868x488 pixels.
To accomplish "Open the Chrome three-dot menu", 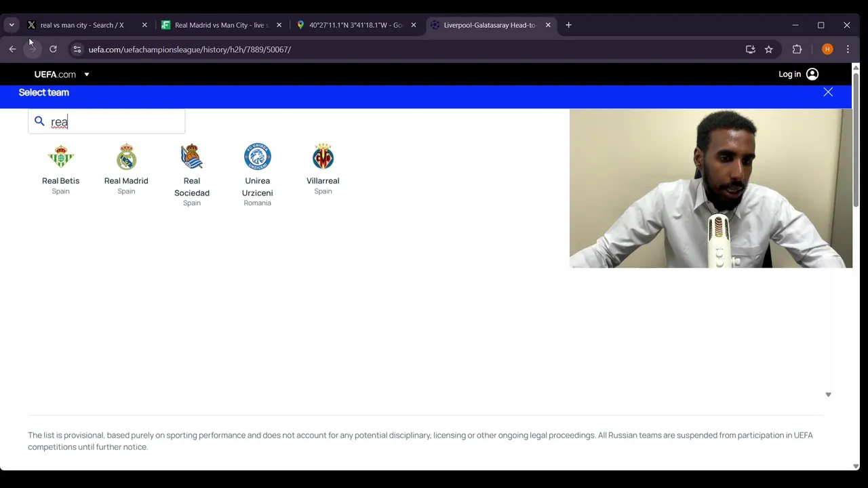I will point(848,49).
